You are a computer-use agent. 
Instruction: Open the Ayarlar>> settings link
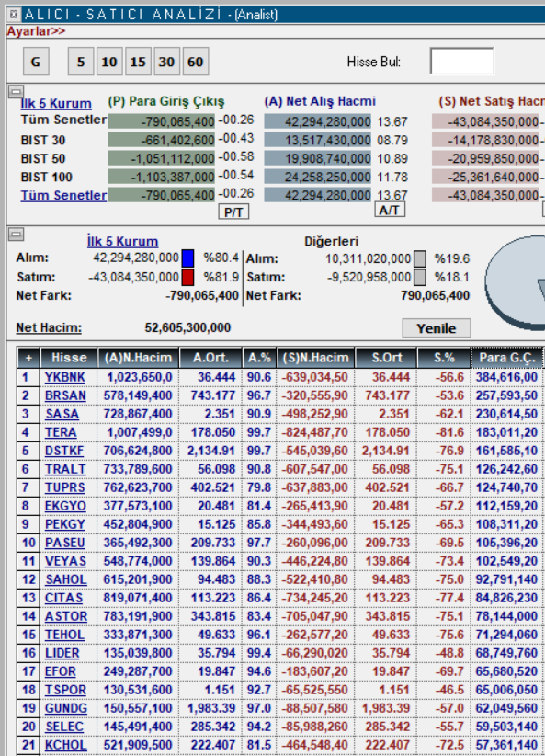coord(36,31)
